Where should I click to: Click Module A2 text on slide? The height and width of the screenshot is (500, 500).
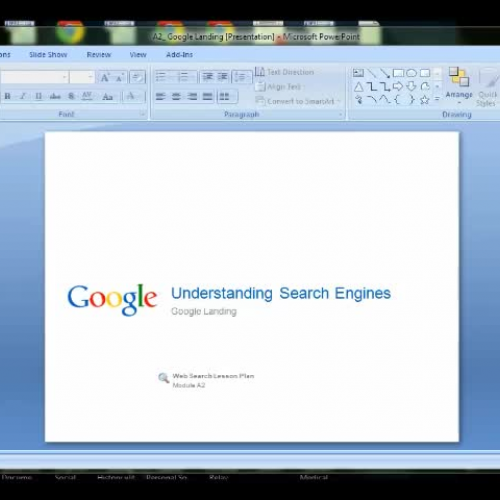(x=189, y=385)
